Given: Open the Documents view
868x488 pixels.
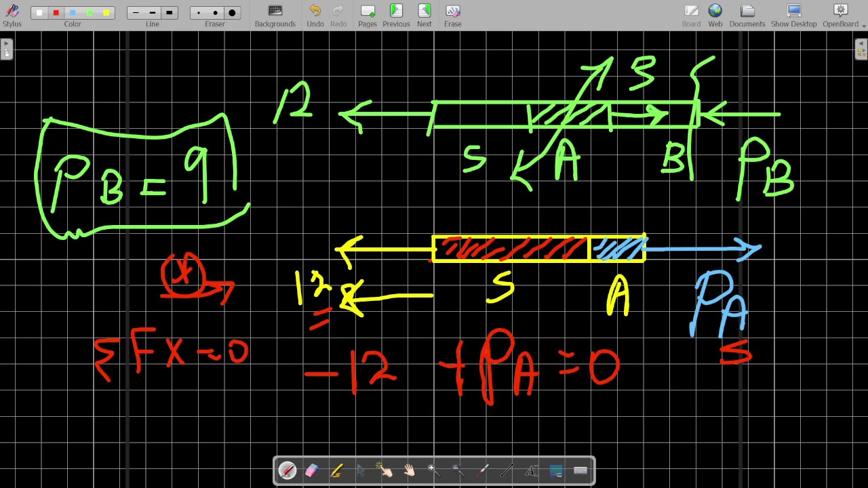Looking at the screenshot, I should (x=747, y=16).
